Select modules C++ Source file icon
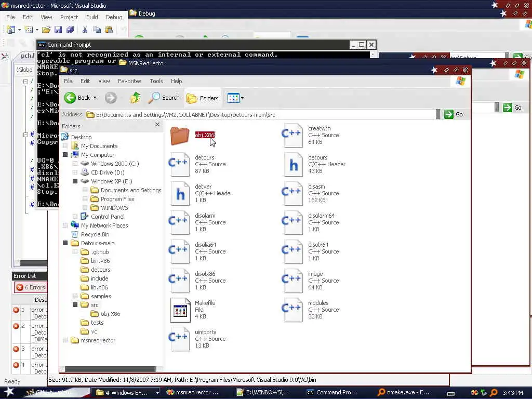 click(x=292, y=310)
